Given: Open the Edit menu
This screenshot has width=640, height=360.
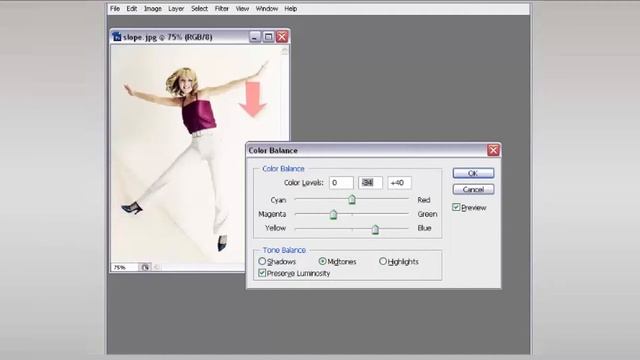Looking at the screenshot, I should (131, 9).
